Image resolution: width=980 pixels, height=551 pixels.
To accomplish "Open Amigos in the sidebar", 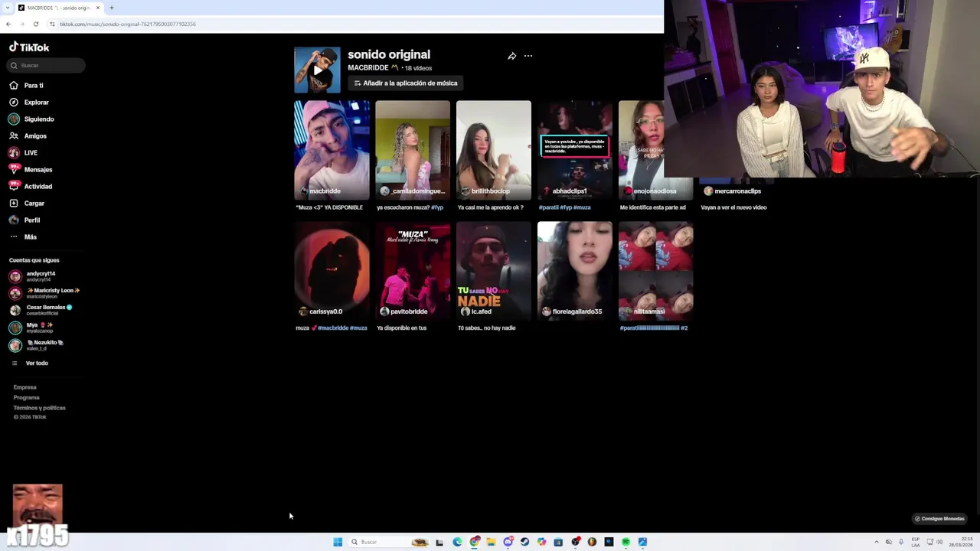I will pos(28,136).
